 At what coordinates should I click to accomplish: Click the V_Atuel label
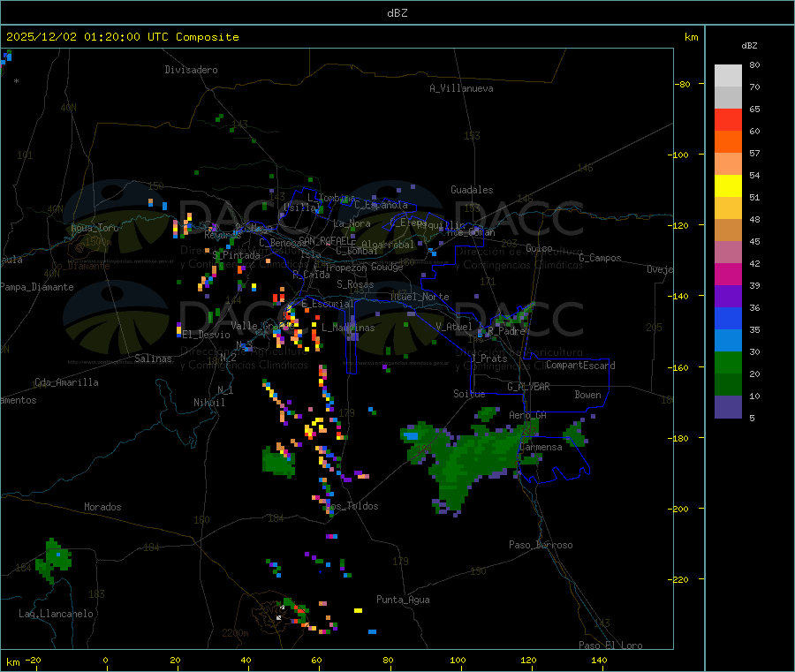(454, 327)
